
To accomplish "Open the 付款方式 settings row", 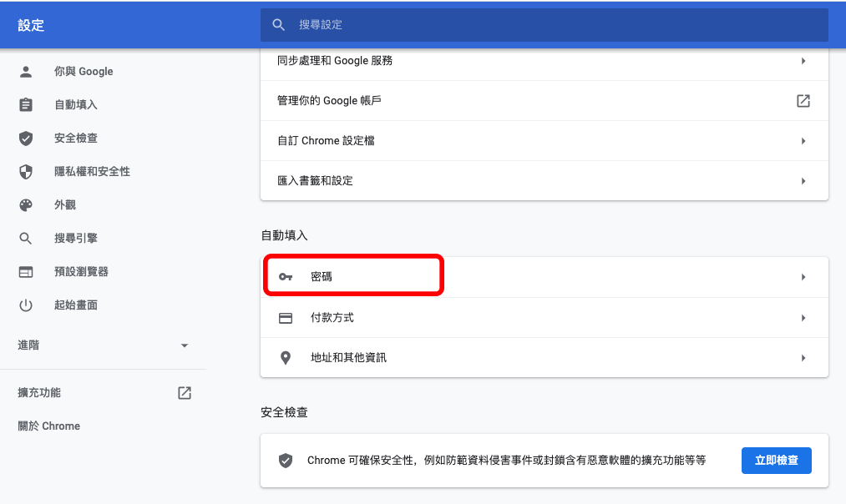I will [x=545, y=318].
